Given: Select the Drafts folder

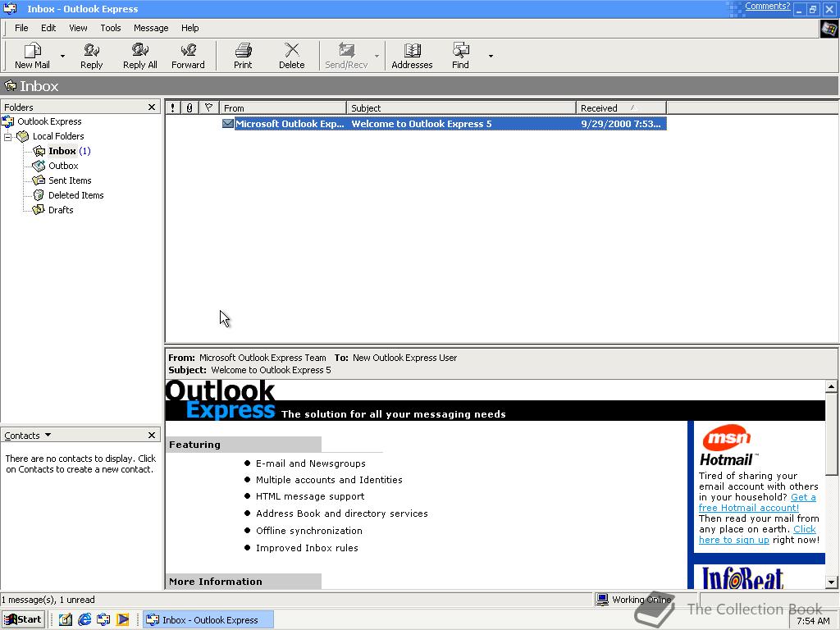Looking at the screenshot, I should coord(61,210).
